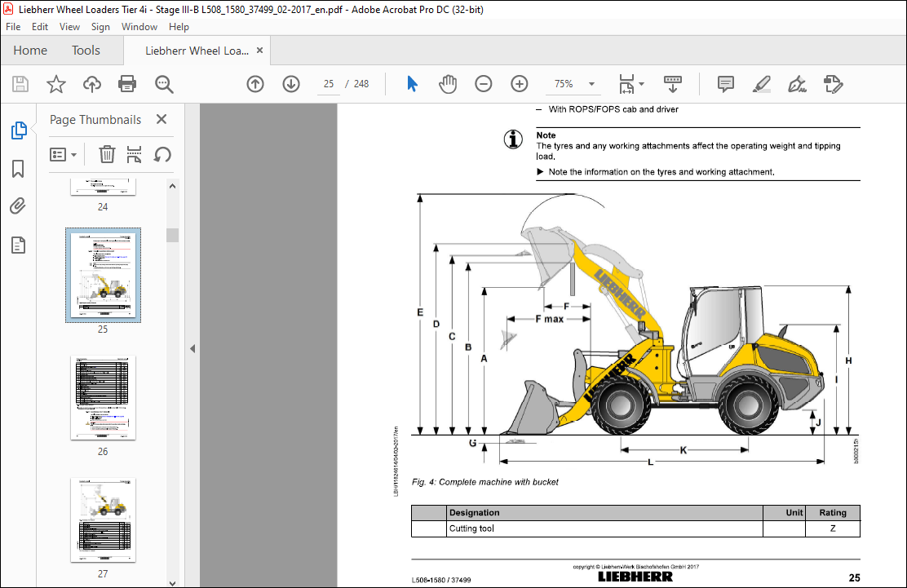Zoom out with the minus icon
907x588 pixels.
484,84
